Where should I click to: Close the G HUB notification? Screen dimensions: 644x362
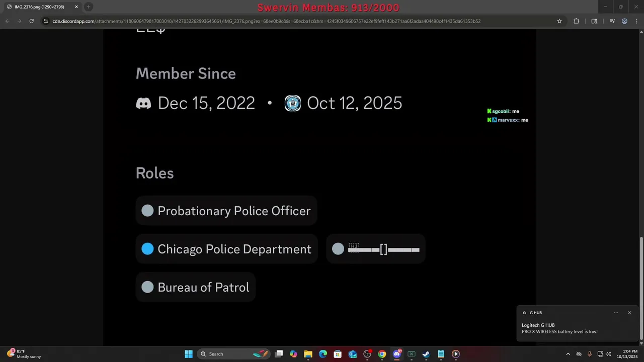click(x=629, y=313)
